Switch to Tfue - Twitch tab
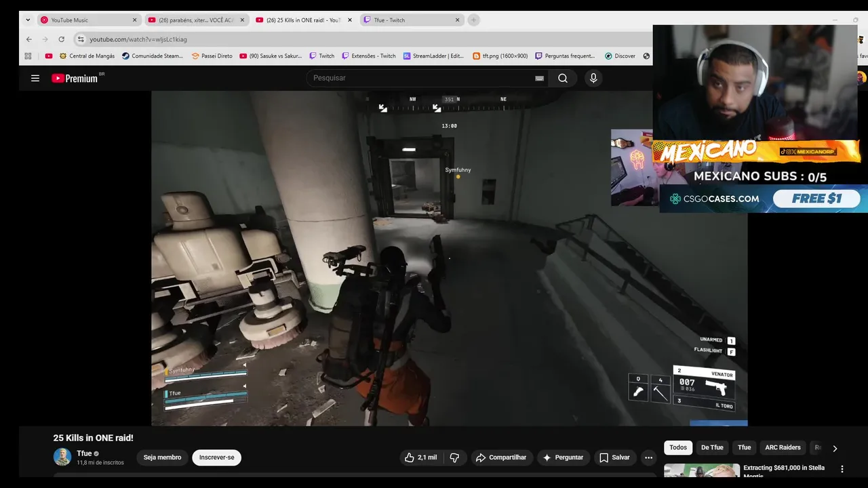Screen dimensions: 868x488 tap(411, 20)
